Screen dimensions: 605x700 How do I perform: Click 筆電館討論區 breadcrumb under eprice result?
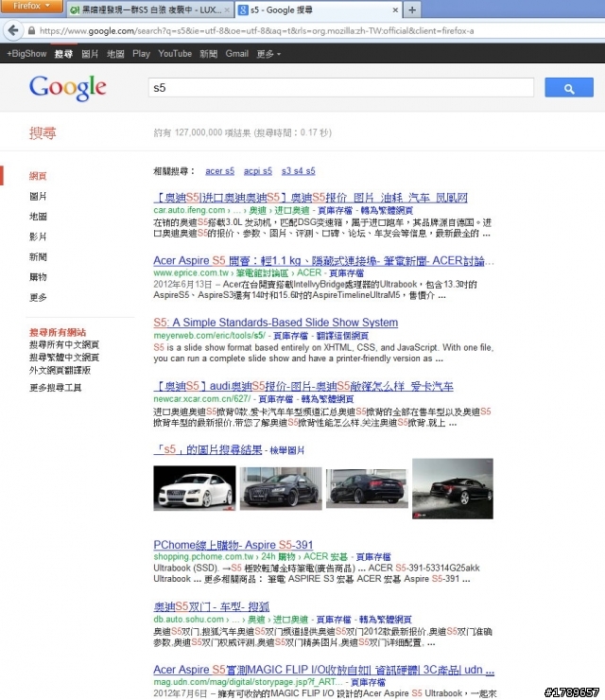coord(263,272)
